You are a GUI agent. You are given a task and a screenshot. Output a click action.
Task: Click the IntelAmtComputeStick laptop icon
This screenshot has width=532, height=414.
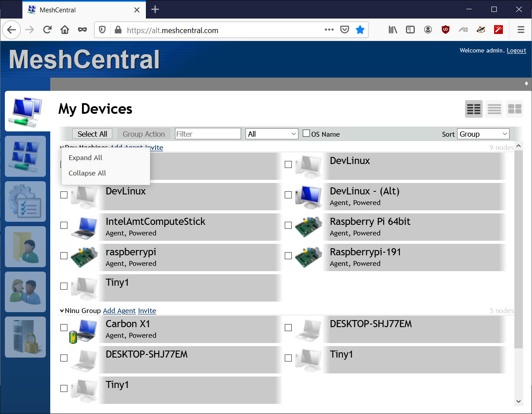[84, 227]
